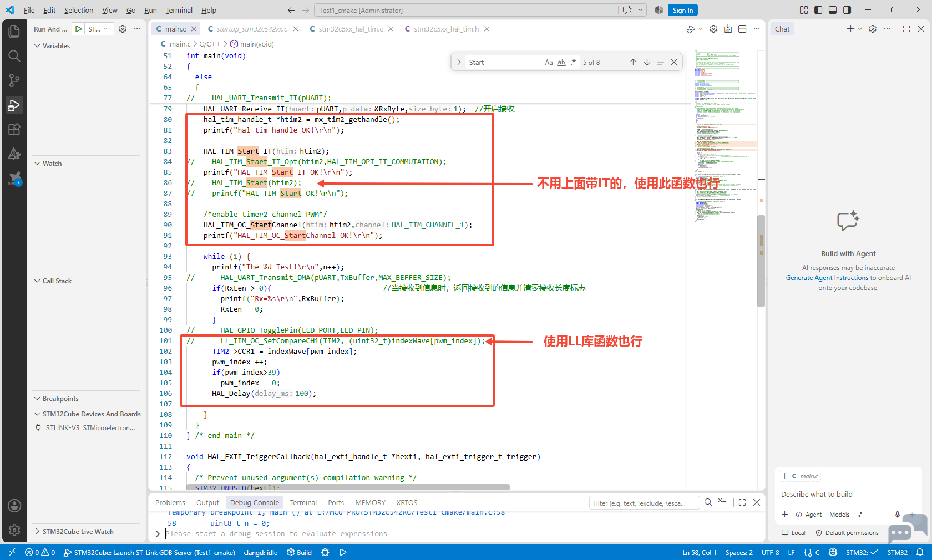Collapse the Breakpoints section
932x560 pixels.
86,399
